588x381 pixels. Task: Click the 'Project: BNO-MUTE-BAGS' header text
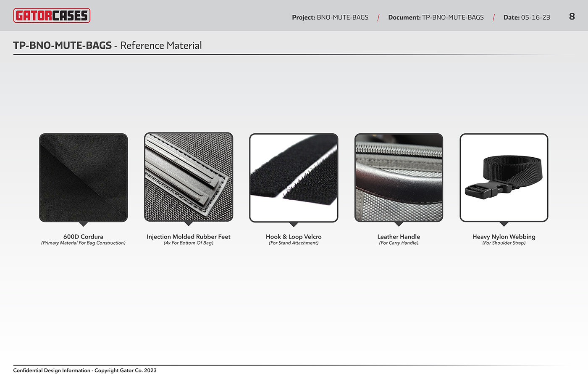click(330, 17)
